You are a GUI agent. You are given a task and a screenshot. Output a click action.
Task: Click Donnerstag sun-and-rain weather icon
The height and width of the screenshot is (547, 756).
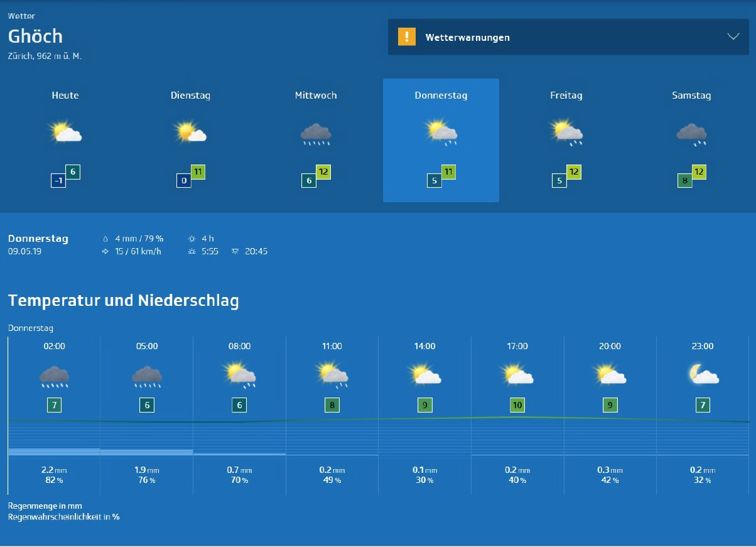pos(441,133)
